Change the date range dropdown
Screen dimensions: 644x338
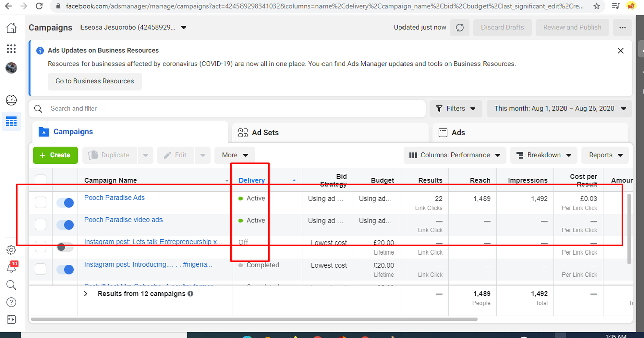(x=559, y=108)
